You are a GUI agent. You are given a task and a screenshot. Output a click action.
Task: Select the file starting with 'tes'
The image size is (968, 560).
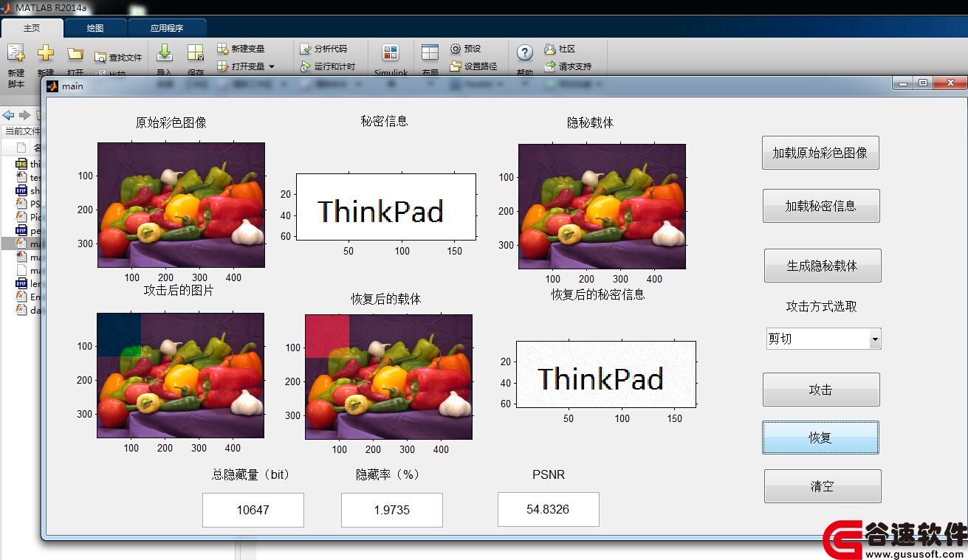coord(28,177)
